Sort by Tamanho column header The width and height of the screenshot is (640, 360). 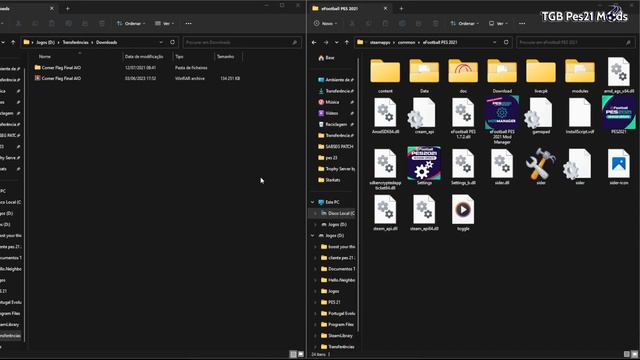point(225,57)
